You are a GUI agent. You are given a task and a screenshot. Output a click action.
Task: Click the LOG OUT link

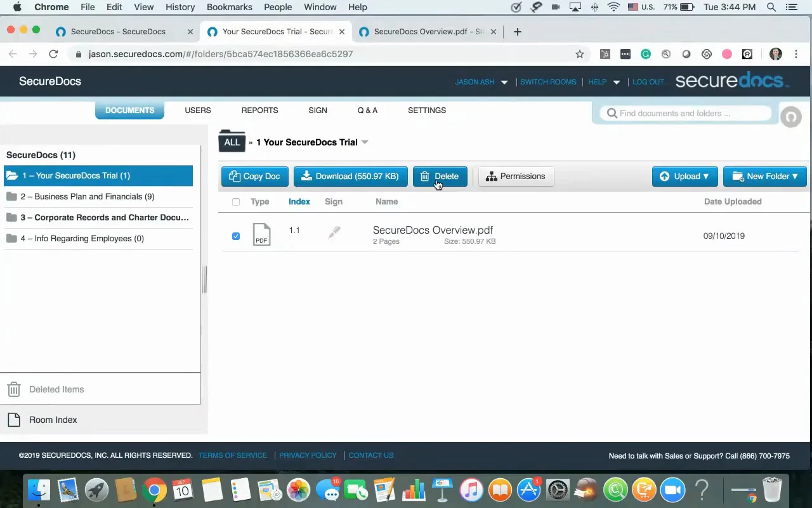tap(648, 82)
